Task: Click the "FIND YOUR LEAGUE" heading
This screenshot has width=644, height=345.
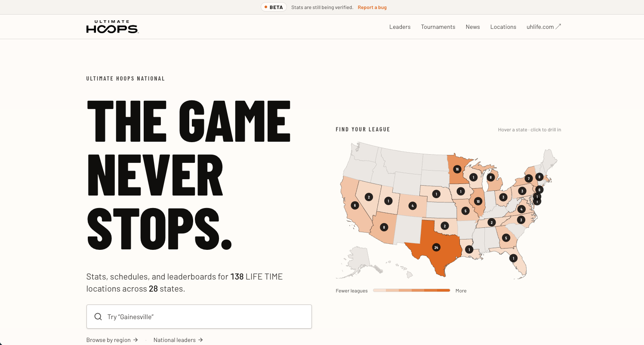Action: (363, 129)
